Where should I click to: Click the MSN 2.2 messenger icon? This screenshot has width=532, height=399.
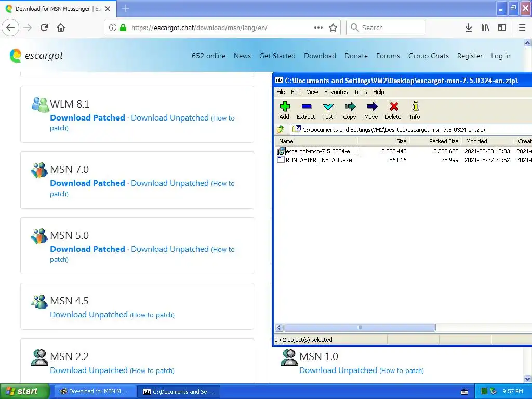tap(39, 357)
